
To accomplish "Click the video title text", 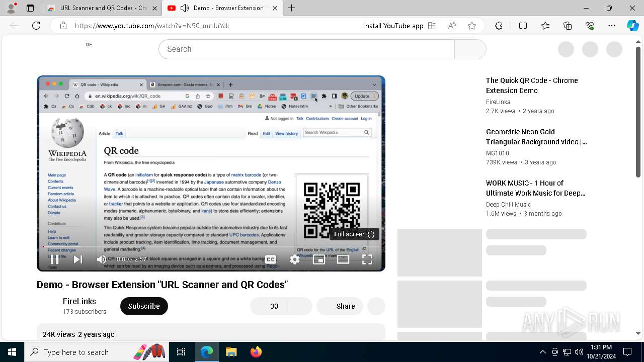I will point(162,285).
